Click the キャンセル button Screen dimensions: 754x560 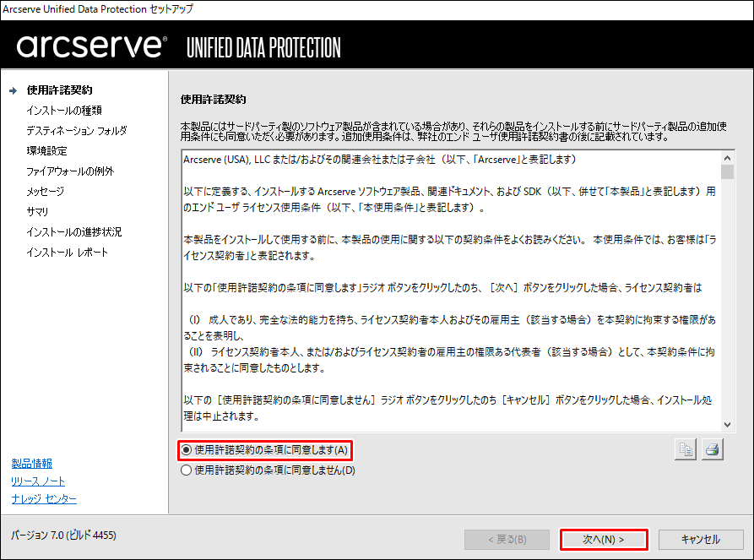click(701, 540)
